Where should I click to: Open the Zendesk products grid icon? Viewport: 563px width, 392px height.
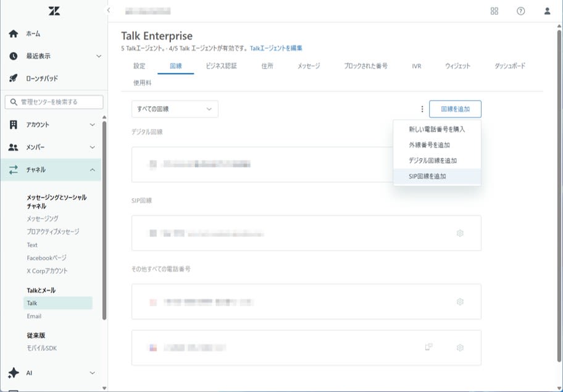(x=494, y=11)
